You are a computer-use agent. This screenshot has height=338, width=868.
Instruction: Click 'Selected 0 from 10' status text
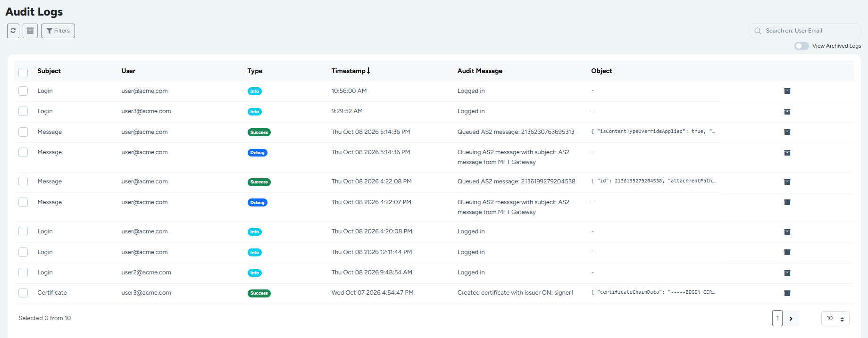(45, 318)
